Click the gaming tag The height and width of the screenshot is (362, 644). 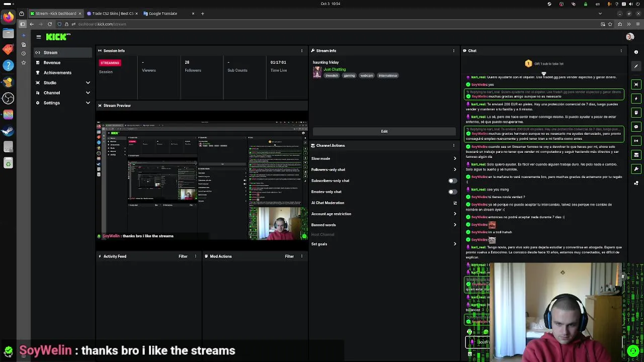[349, 75]
